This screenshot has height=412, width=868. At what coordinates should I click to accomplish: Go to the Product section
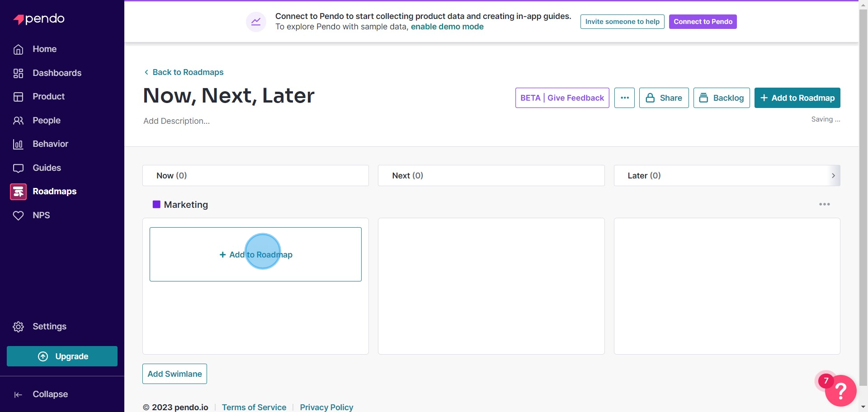(x=48, y=97)
